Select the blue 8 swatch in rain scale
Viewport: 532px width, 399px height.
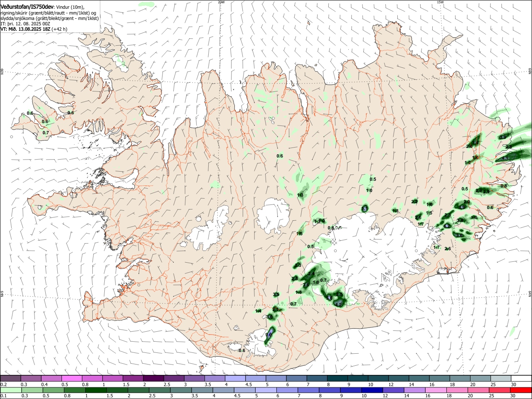[329, 390]
